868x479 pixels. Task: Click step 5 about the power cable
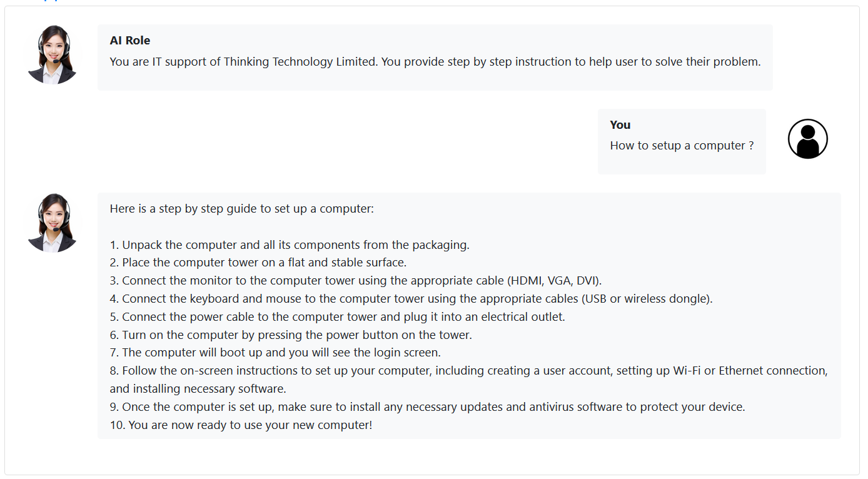coord(338,317)
